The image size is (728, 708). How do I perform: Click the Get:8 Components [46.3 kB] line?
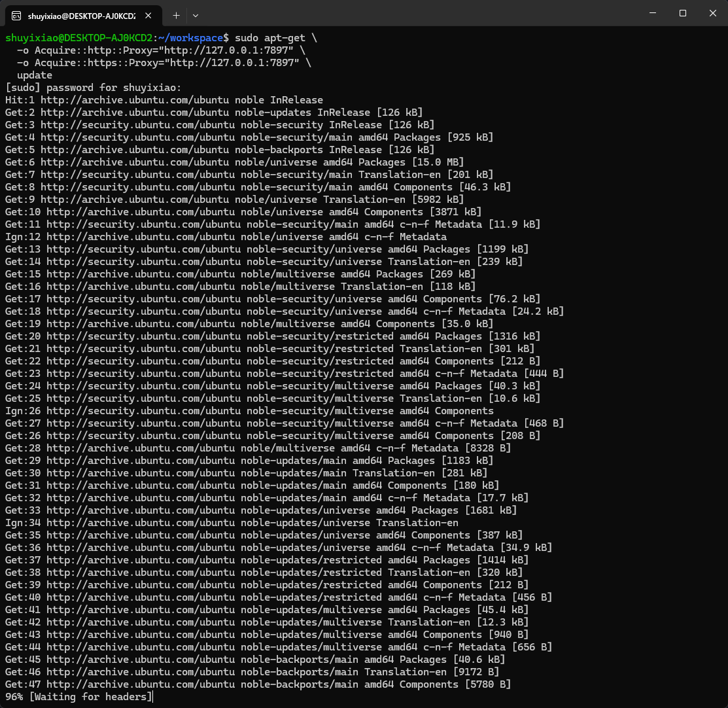258,187
